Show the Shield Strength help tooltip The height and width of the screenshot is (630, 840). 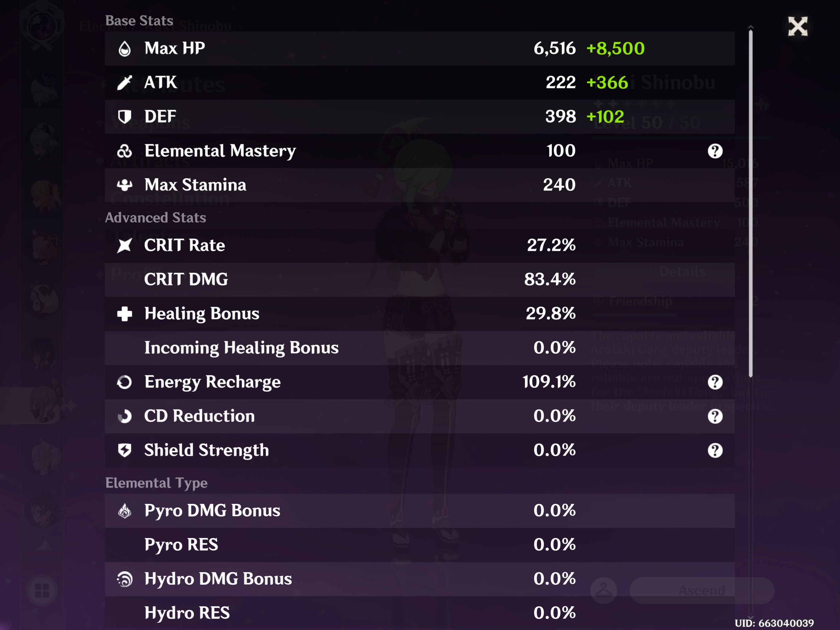(715, 450)
